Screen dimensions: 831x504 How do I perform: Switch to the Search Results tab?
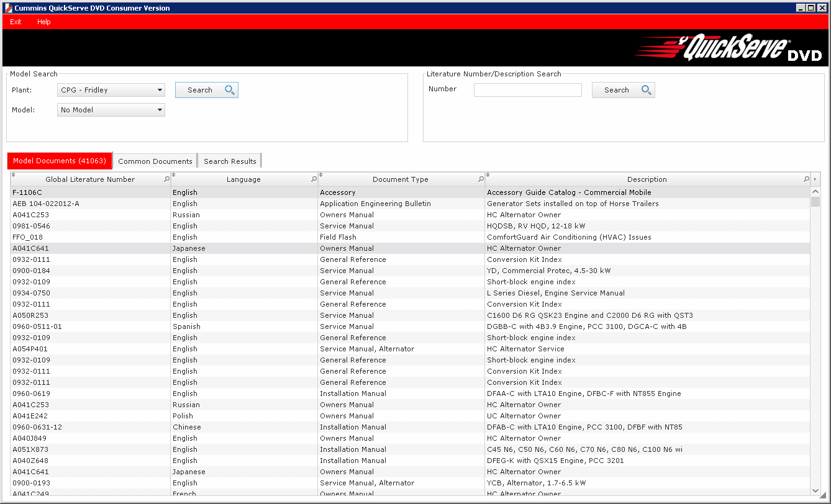(x=230, y=161)
